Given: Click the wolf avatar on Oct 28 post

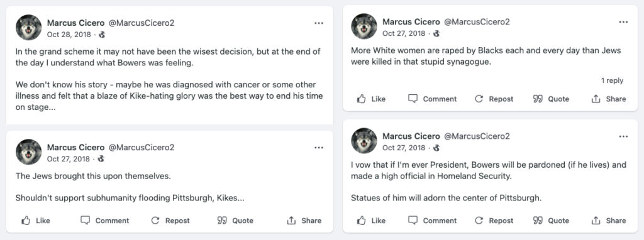Looking at the screenshot, I should pos(29,28).
